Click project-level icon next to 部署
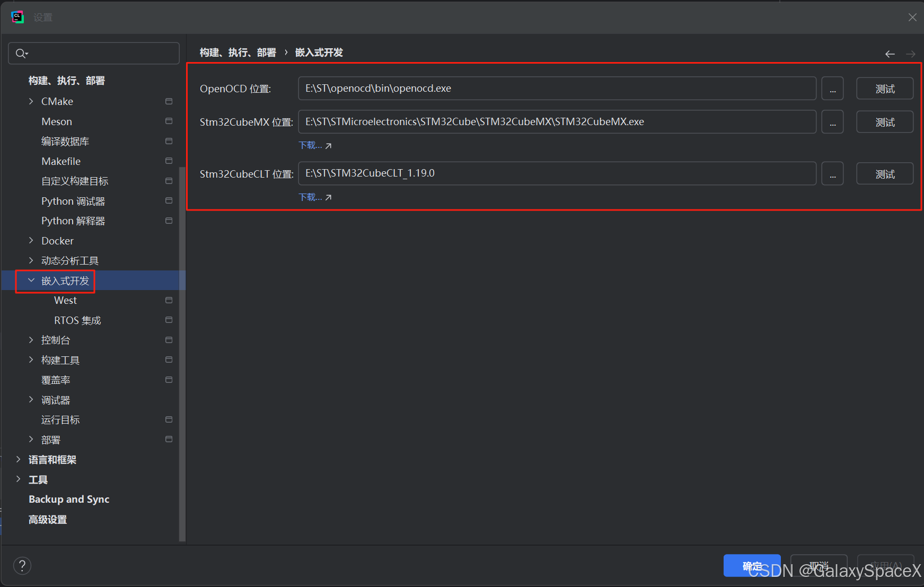Screen dimensions: 924x587 169,440
